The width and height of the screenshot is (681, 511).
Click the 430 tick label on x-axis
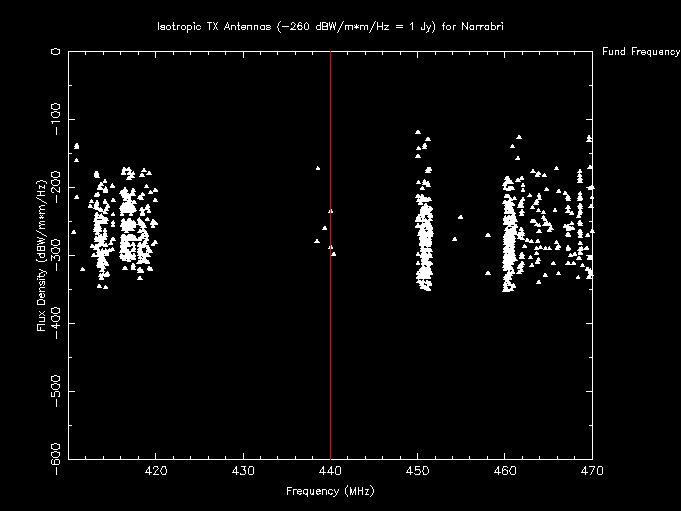[243, 471]
